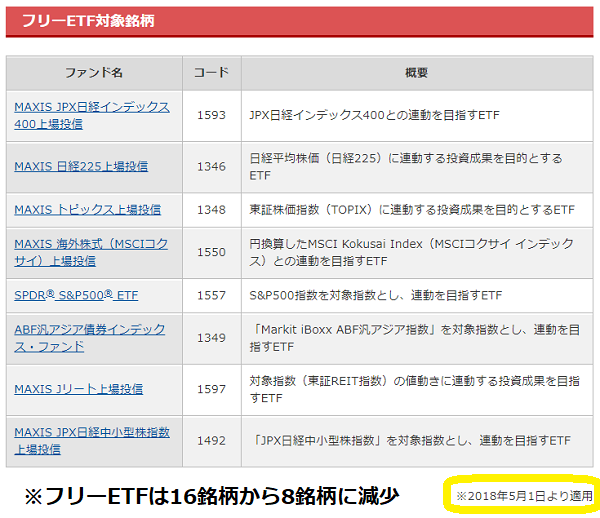Click the 東証REIT指数 description text
The height and width of the screenshot is (518, 600).
coord(414,389)
